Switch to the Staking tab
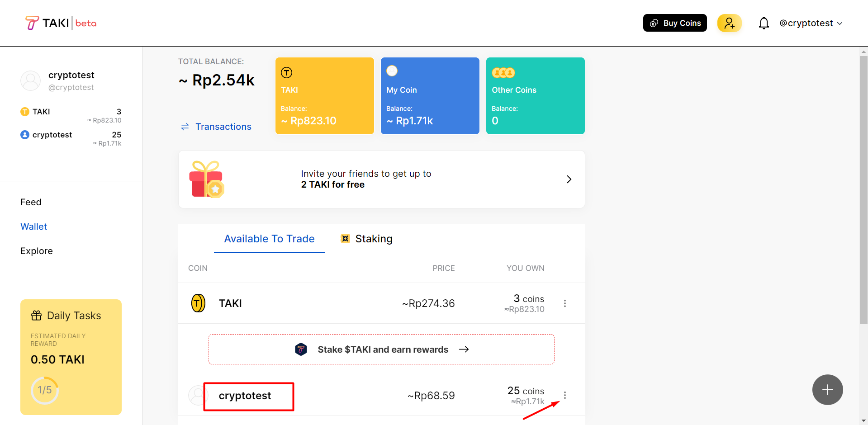This screenshot has width=868, height=425. tap(367, 239)
